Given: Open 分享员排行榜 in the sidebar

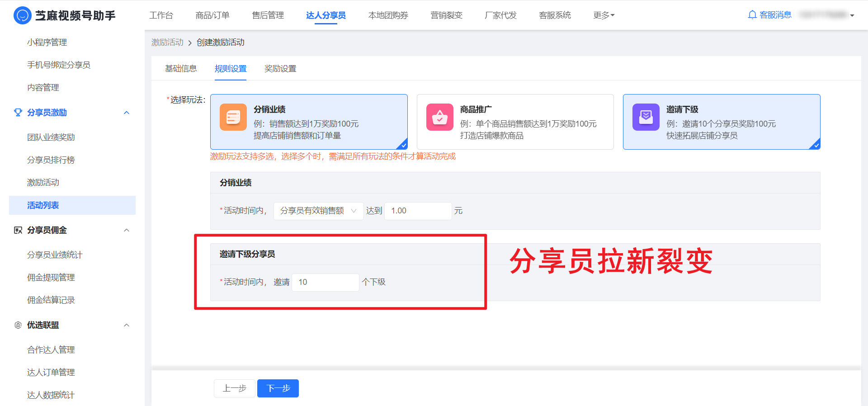Looking at the screenshot, I should [x=51, y=160].
